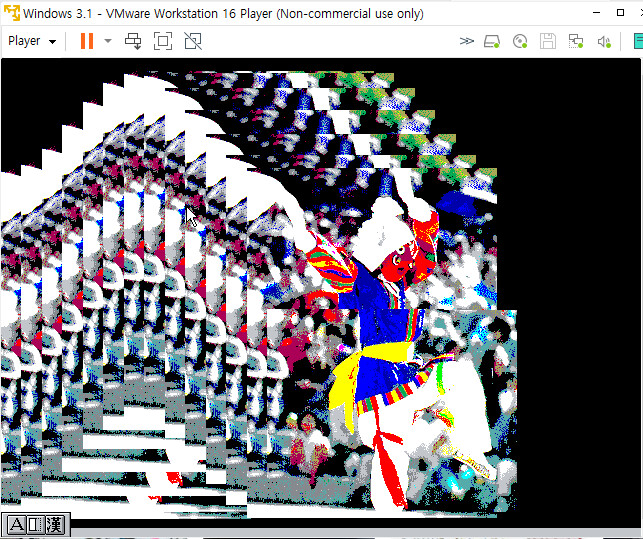Click Send Ctrl+Alt+Del to virtual machine icon

133,41
